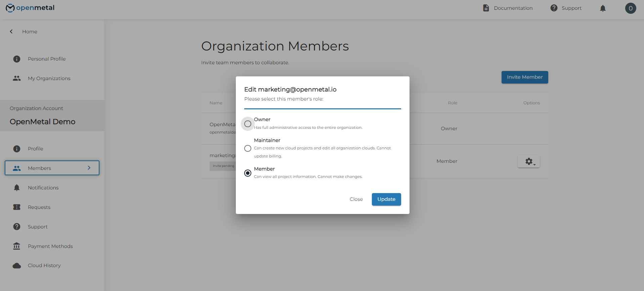The image size is (644, 291).
Task: Open the Support link in header
Action: point(571,8)
